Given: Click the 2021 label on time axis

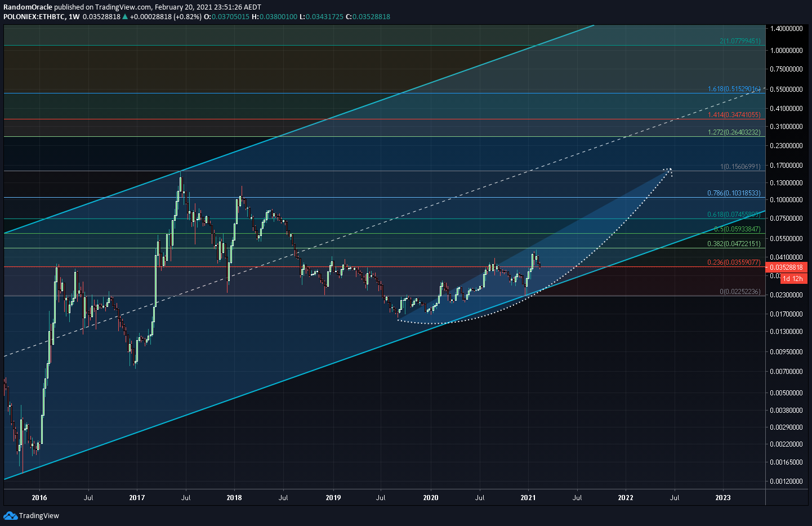Looking at the screenshot, I should (x=528, y=497).
